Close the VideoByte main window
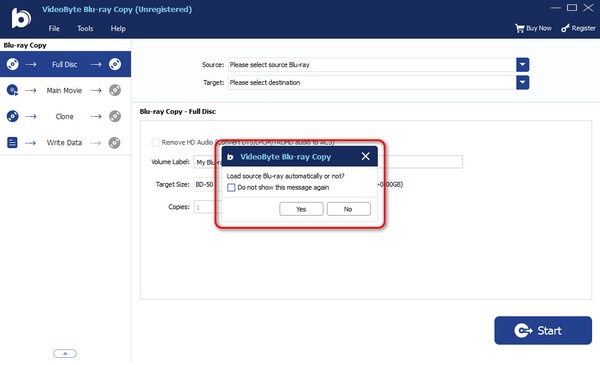The width and height of the screenshot is (600, 365). pyautogui.click(x=588, y=8)
